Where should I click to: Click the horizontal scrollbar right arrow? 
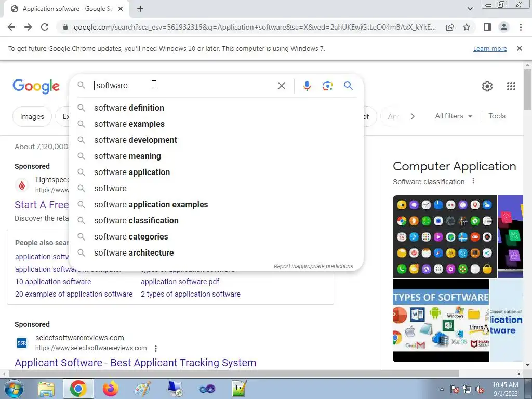click(519, 374)
